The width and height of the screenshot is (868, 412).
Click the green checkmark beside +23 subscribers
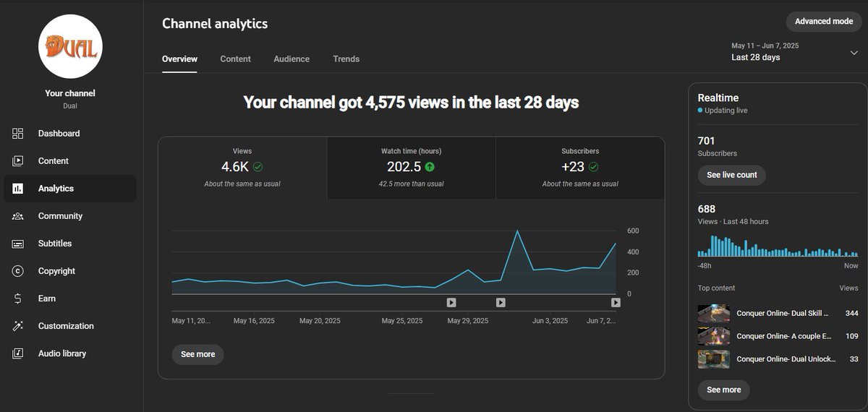pyautogui.click(x=594, y=167)
